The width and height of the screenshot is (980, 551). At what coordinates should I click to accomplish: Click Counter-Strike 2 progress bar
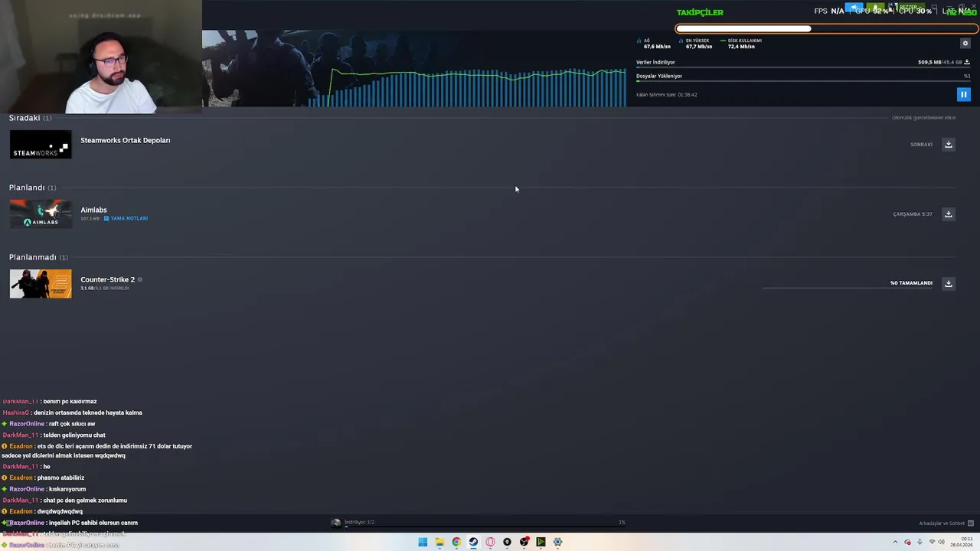[x=846, y=289]
